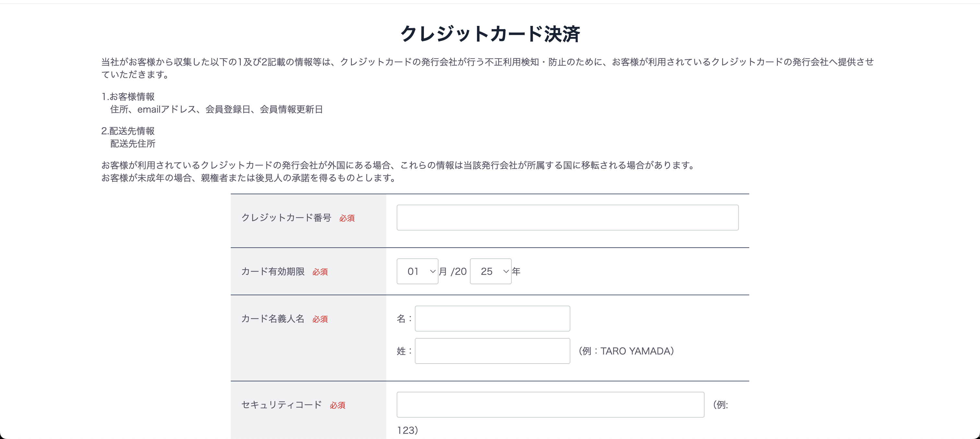Click the 配送先住所 line of text
This screenshot has width=980, height=439.
pos(133,144)
